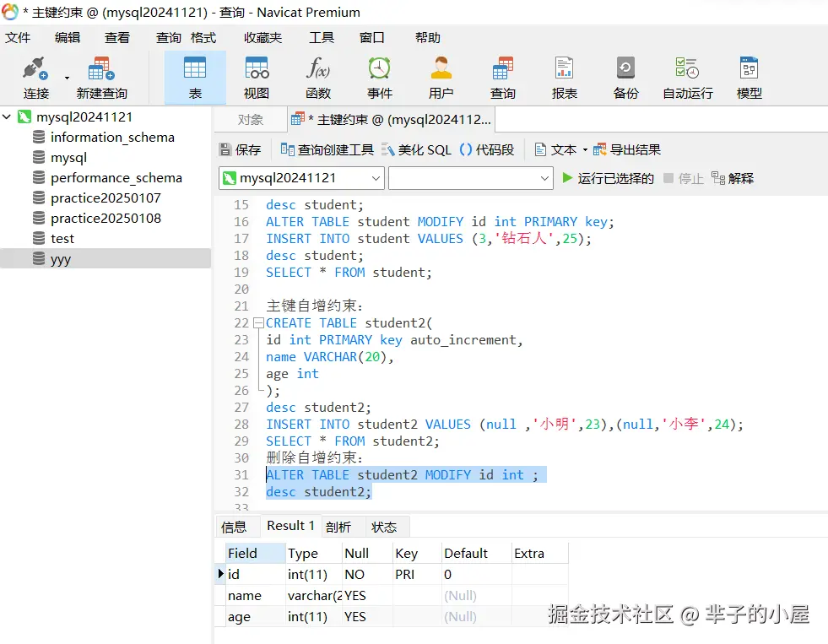
Task: Open the 文件 menu
Action: point(18,37)
